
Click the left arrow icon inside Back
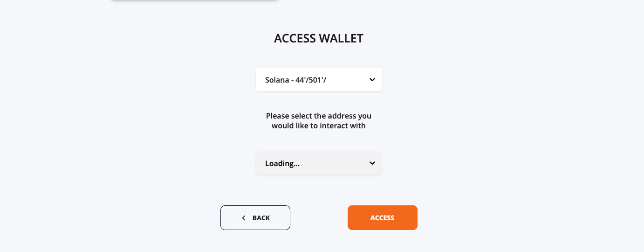[x=243, y=218]
